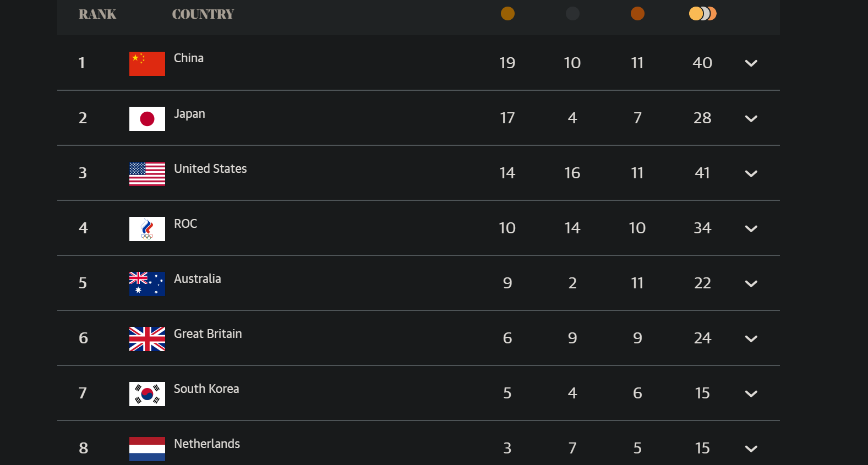
Task: Click the silver medal column icon
Action: (572, 14)
